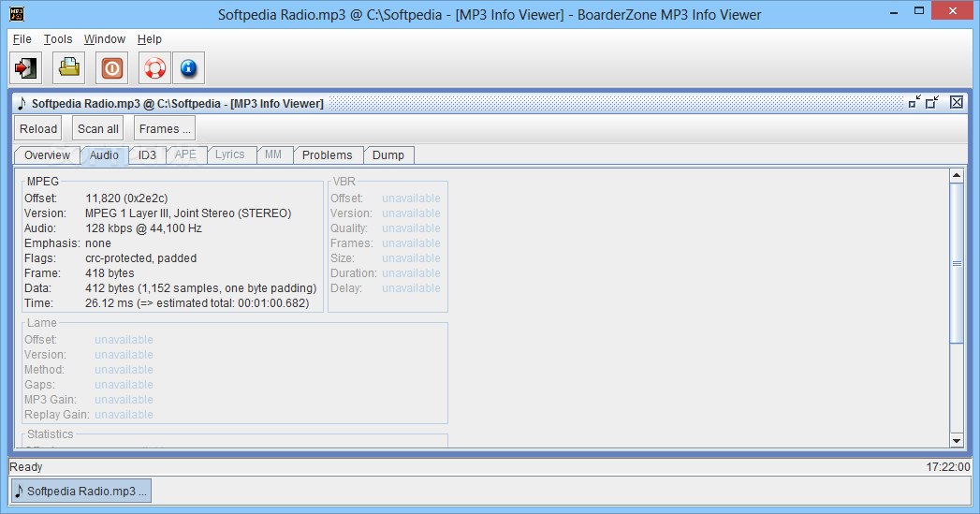Select Softpedia Radio.mp3 in the window bar
Image resolution: width=980 pixels, height=514 pixels.
coord(81,491)
